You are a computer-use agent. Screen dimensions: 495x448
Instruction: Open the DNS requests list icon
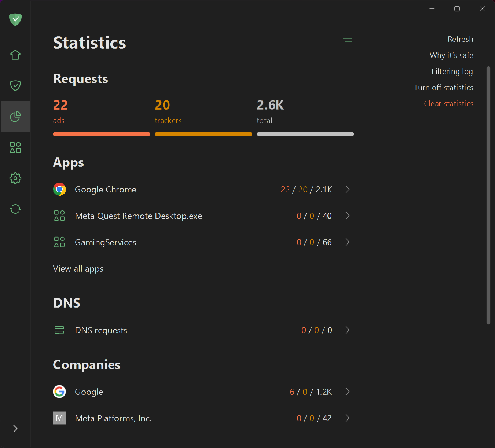(x=59, y=330)
